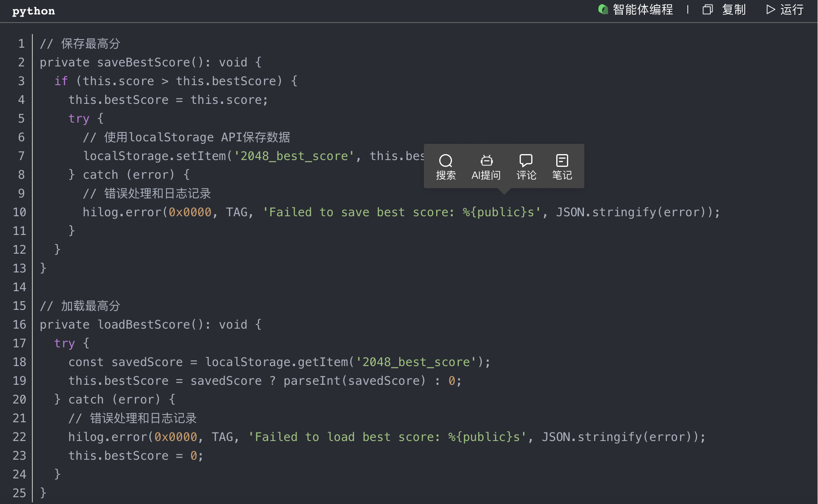This screenshot has height=504, width=818.
Task: Open 智能体编程 agent programming link
Action: pos(643,9)
